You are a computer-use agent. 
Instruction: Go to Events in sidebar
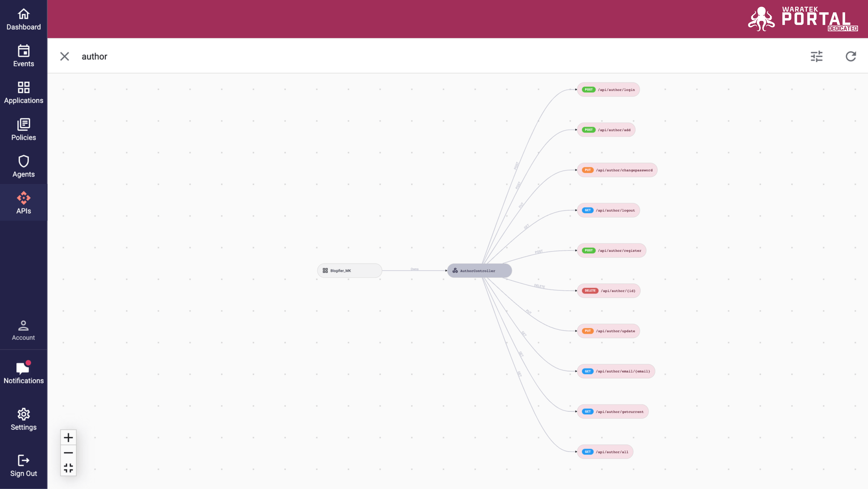[x=24, y=56]
